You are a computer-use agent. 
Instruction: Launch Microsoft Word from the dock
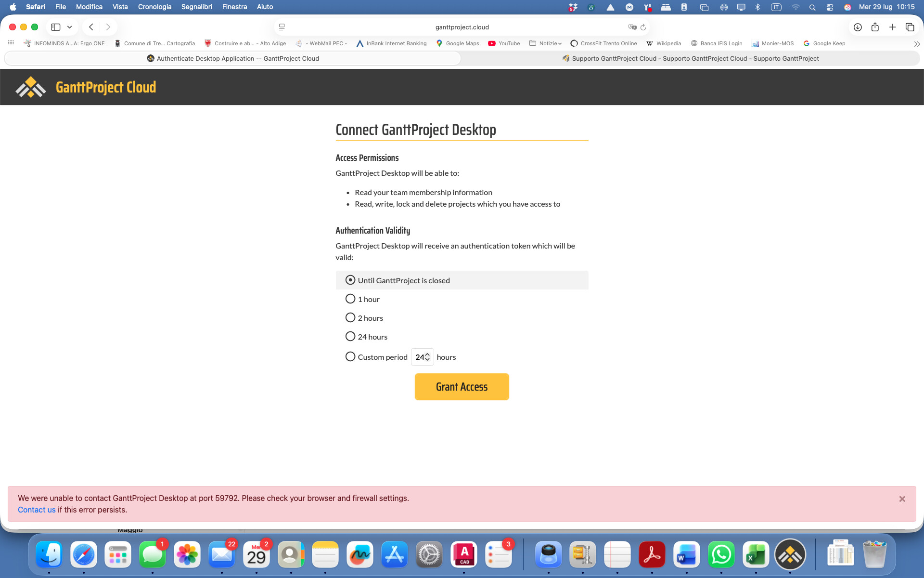pos(687,554)
